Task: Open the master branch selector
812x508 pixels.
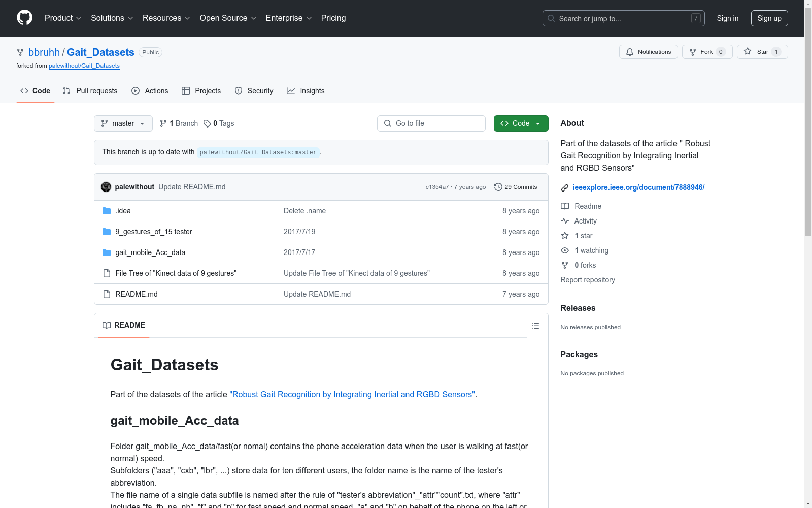Action: 123,123
